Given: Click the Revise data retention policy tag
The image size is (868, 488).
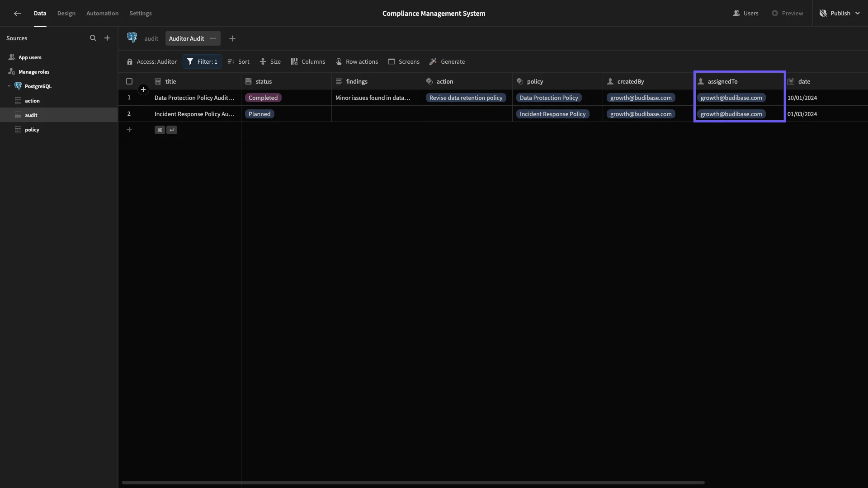Looking at the screenshot, I should (x=466, y=98).
